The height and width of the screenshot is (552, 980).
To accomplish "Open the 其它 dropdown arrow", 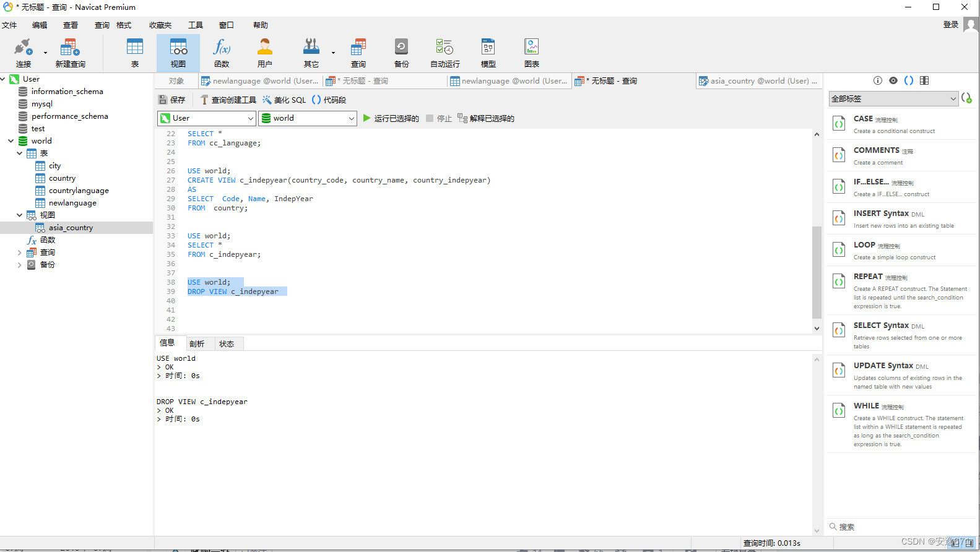I will [333, 53].
